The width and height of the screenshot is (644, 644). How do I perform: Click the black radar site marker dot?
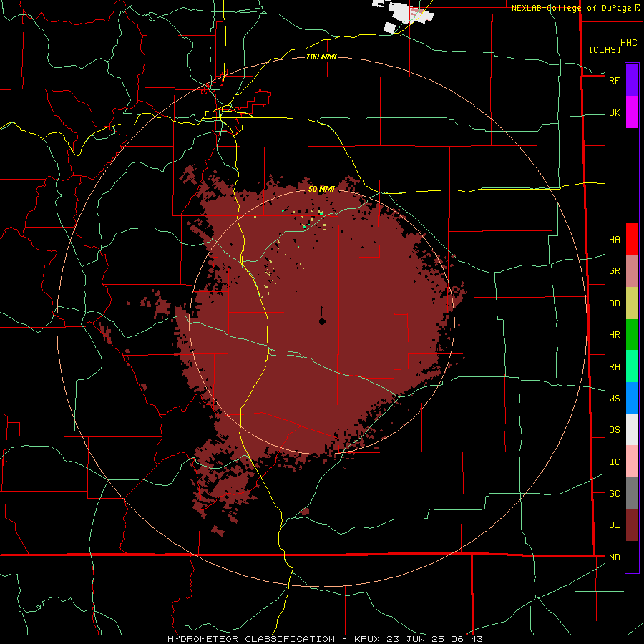322,321
